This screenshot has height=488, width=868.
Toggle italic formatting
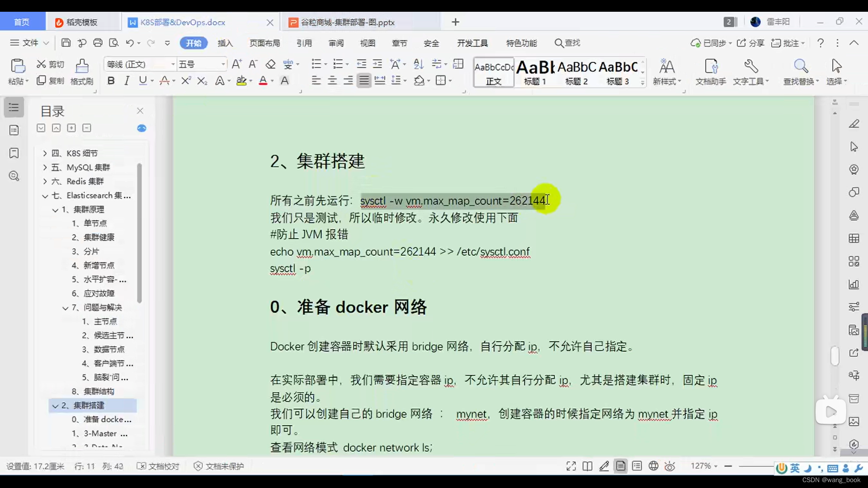[x=127, y=80]
